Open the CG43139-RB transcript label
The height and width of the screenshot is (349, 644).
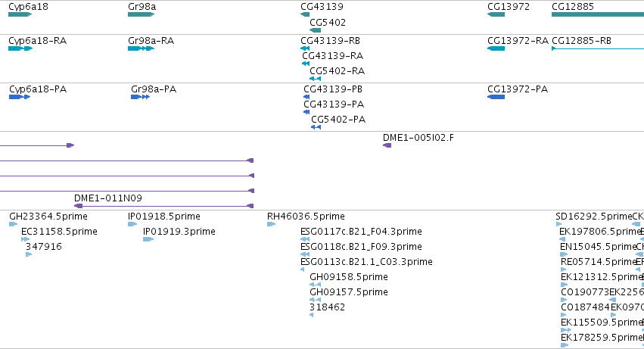pos(330,41)
